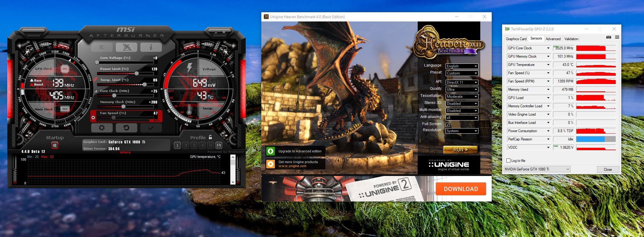Screen dimensions: 644x237
Task: Adjust the Temp. Limit slider
Action: pyautogui.click(x=125, y=84)
